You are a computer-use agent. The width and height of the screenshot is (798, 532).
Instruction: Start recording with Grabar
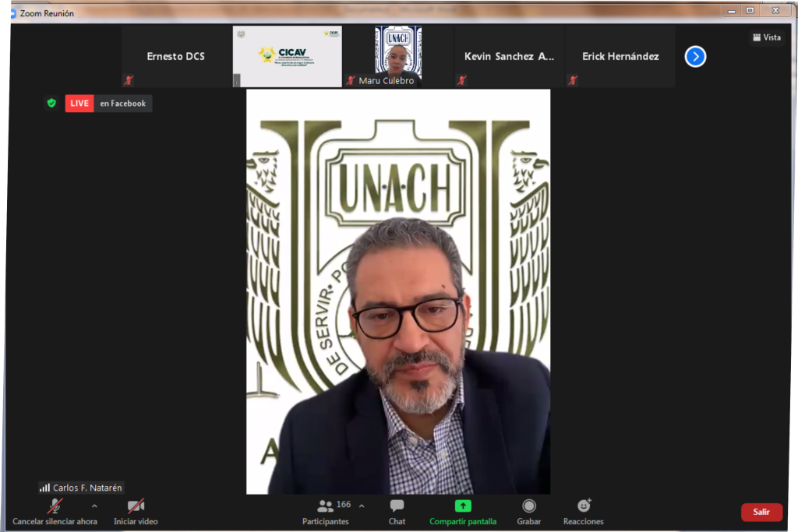click(x=529, y=512)
